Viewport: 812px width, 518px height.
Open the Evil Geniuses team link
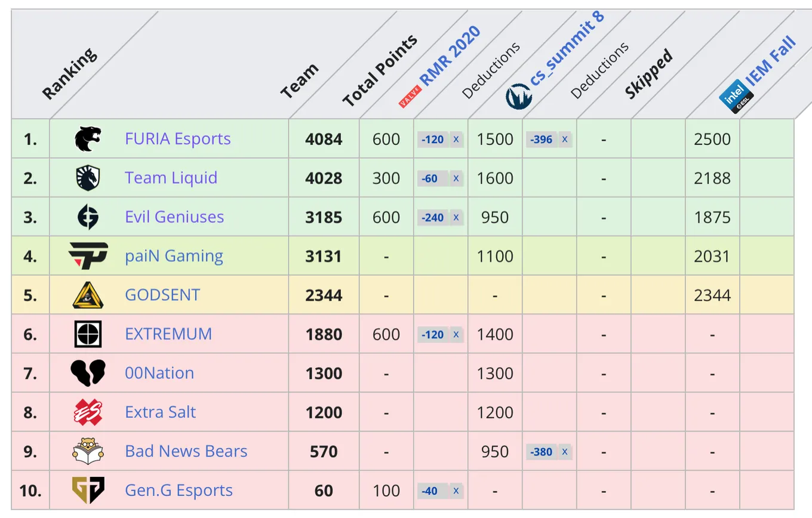[x=174, y=217]
